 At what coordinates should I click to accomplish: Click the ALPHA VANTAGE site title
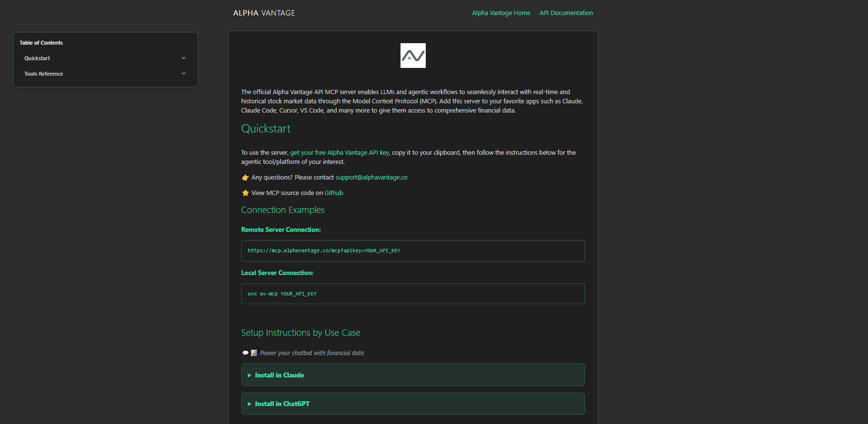264,13
